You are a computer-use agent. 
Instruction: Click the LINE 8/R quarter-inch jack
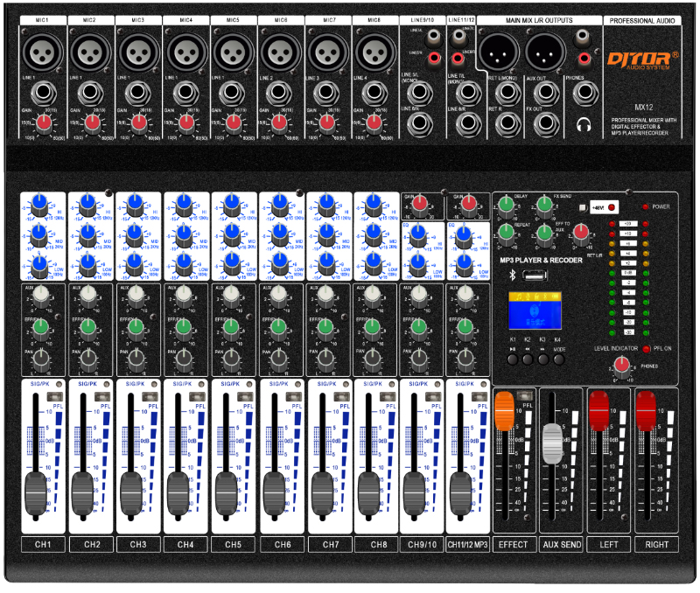point(468,122)
